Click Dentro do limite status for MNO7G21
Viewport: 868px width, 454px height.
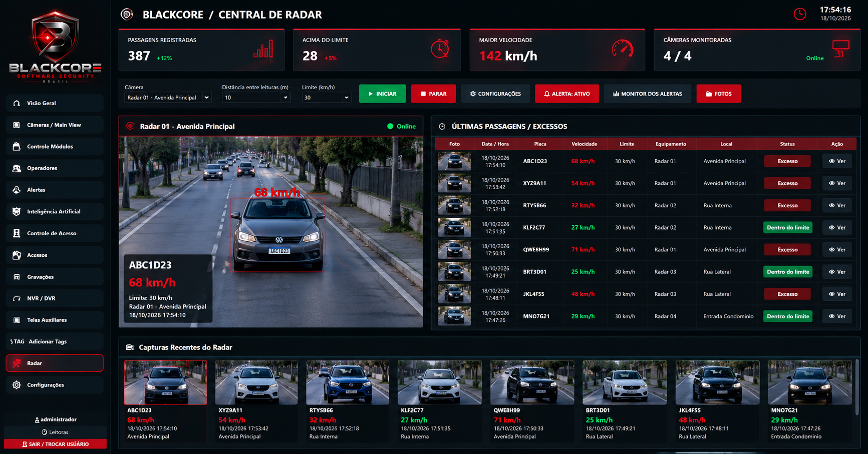pyautogui.click(x=787, y=316)
